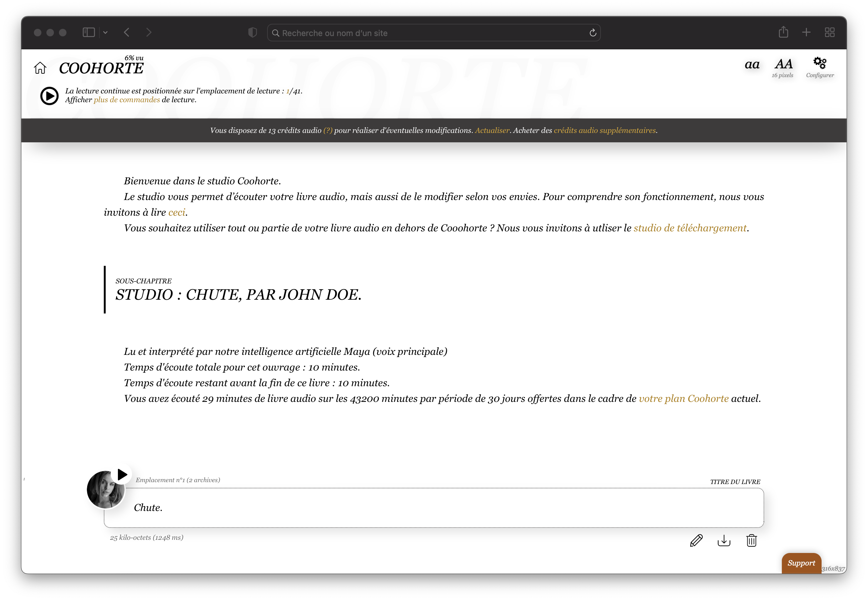Click the reading position '1' link

[x=288, y=91]
